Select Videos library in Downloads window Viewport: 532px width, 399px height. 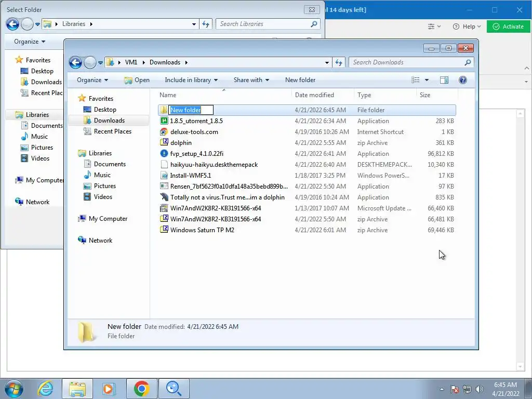[103, 197]
